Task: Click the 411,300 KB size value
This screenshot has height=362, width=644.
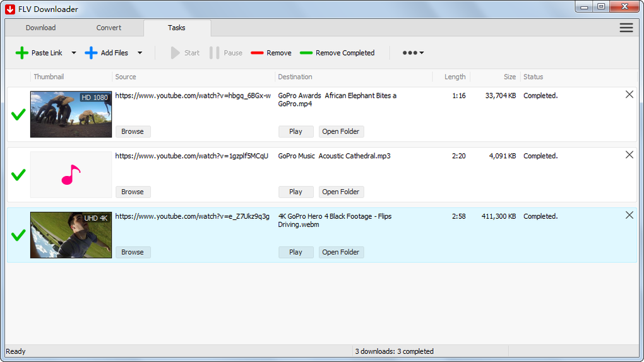Action: (x=499, y=216)
